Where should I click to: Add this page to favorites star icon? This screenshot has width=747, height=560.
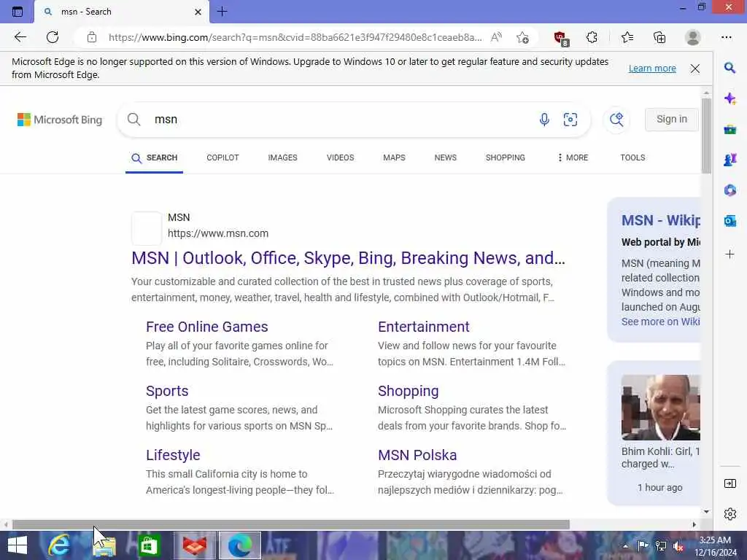pyautogui.click(x=522, y=37)
